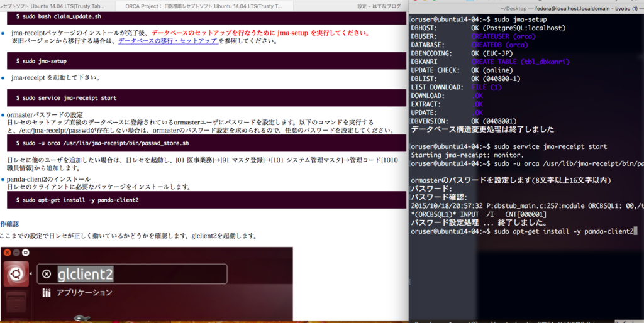Open the file manager icon below the Ubuntu logo

click(16, 302)
